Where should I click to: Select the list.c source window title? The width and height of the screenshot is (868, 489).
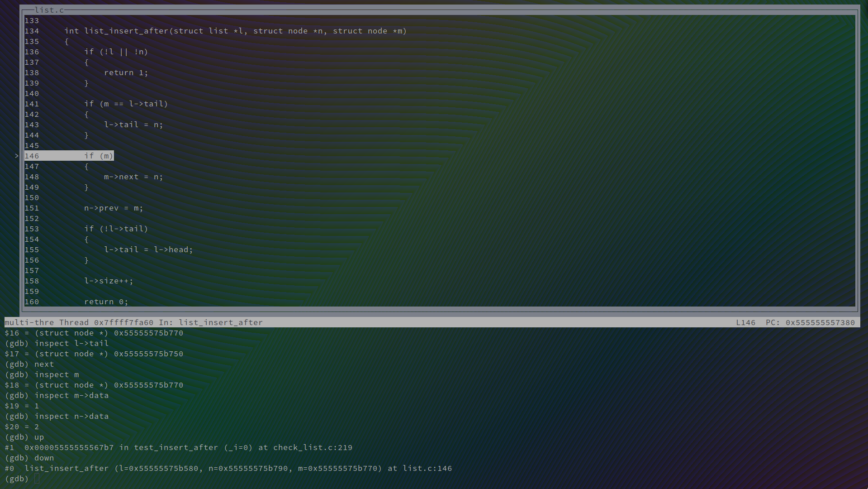click(x=49, y=10)
